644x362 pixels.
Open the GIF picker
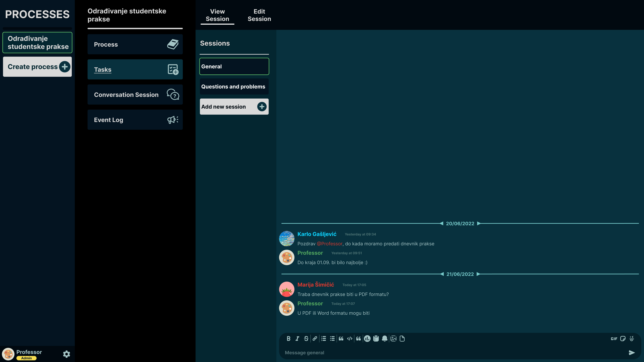coord(614,339)
